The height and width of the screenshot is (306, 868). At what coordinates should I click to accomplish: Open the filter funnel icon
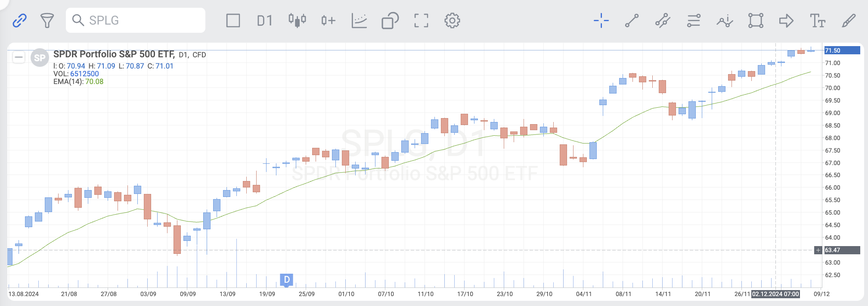point(47,20)
